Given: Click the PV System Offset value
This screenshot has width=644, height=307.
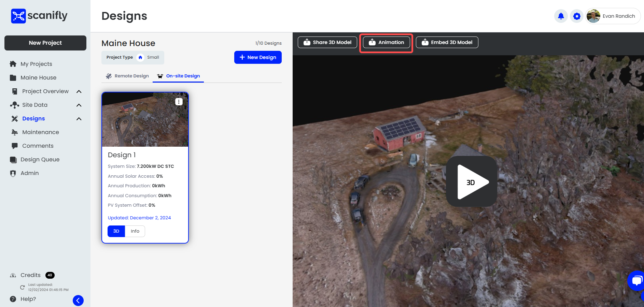Looking at the screenshot, I should click(x=152, y=205).
